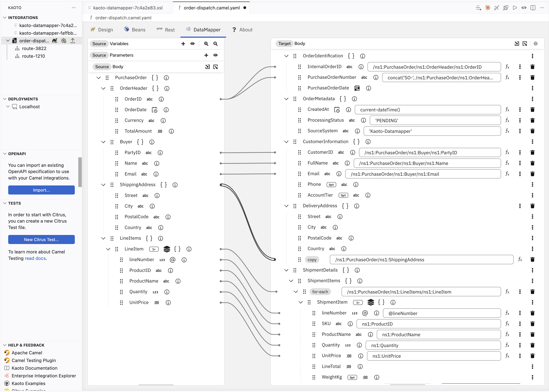Open source code view icon in editor toolbar

[x=524, y=8]
